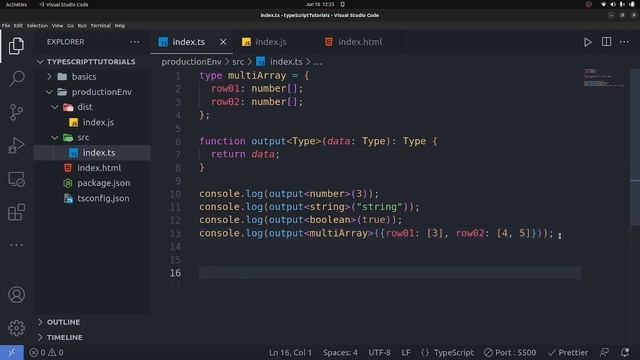Click the remote window indicator in status bar
Image resolution: width=640 pixels, height=360 pixels.
point(11,353)
